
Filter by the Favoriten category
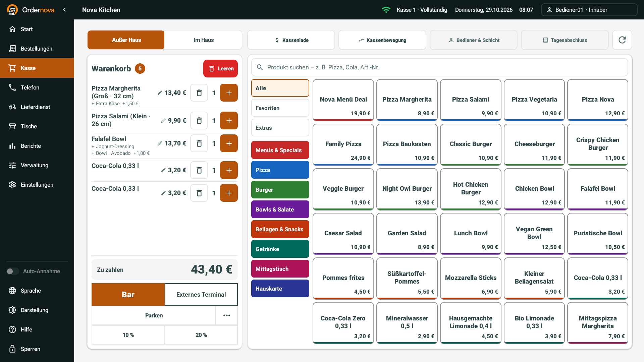pyautogui.click(x=280, y=108)
